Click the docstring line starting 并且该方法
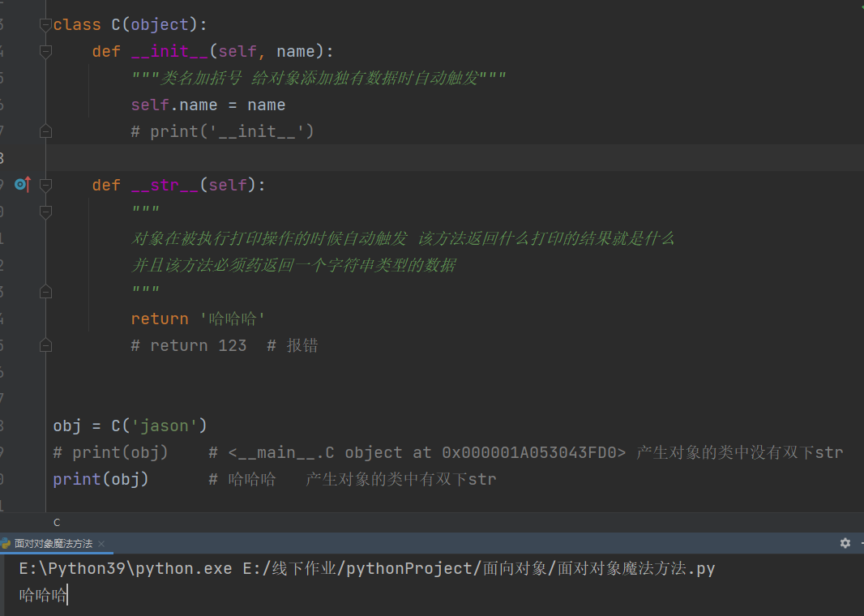This screenshot has height=616, width=864. click(293, 266)
